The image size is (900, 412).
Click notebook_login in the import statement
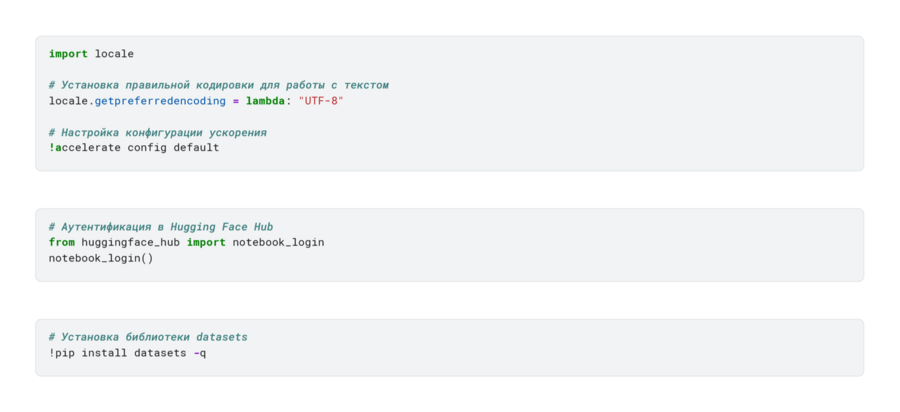pyautogui.click(x=278, y=242)
